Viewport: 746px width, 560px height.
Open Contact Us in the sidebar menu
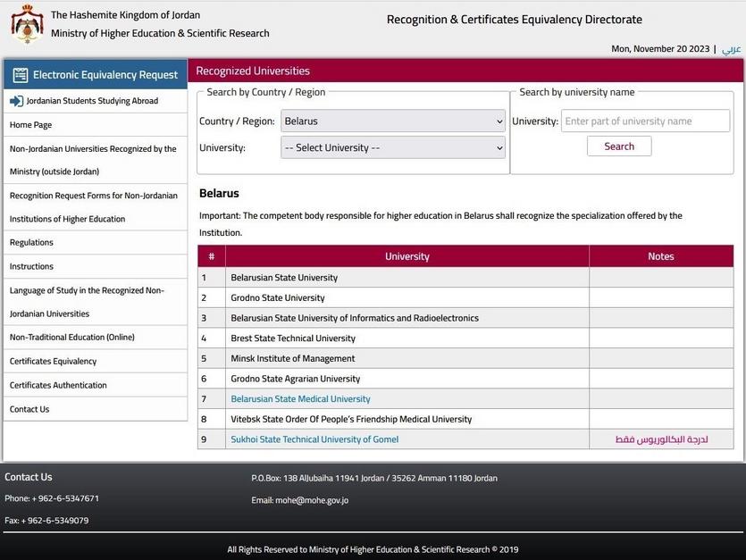coord(29,409)
